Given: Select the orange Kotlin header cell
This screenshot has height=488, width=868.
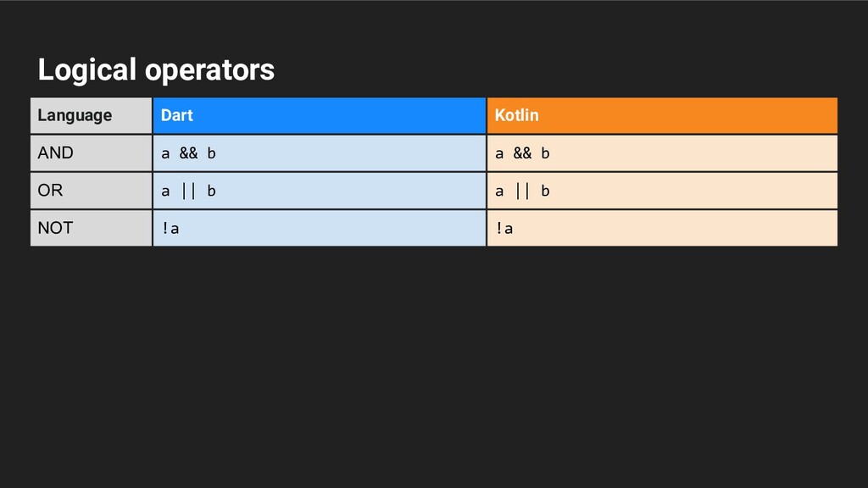Looking at the screenshot, I should (662, 115).
